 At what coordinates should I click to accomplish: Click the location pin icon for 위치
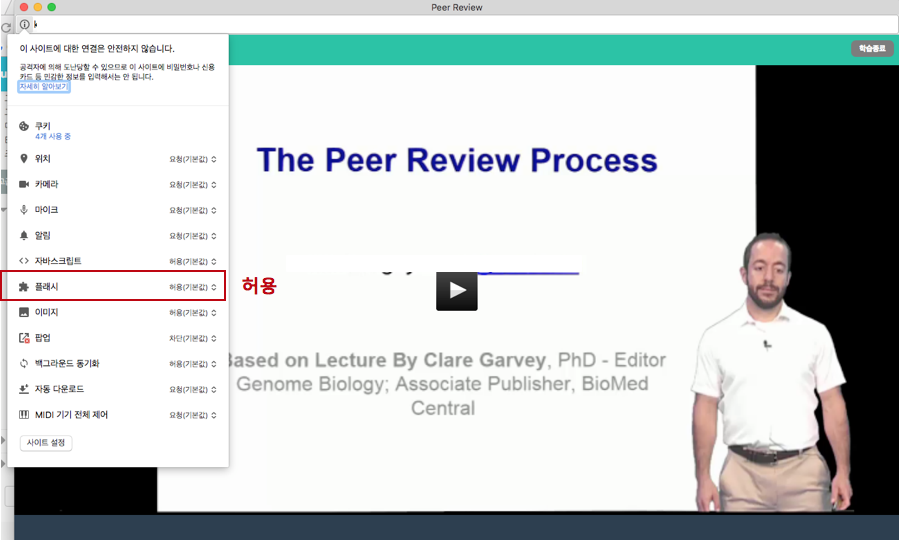tap(24, 158)
